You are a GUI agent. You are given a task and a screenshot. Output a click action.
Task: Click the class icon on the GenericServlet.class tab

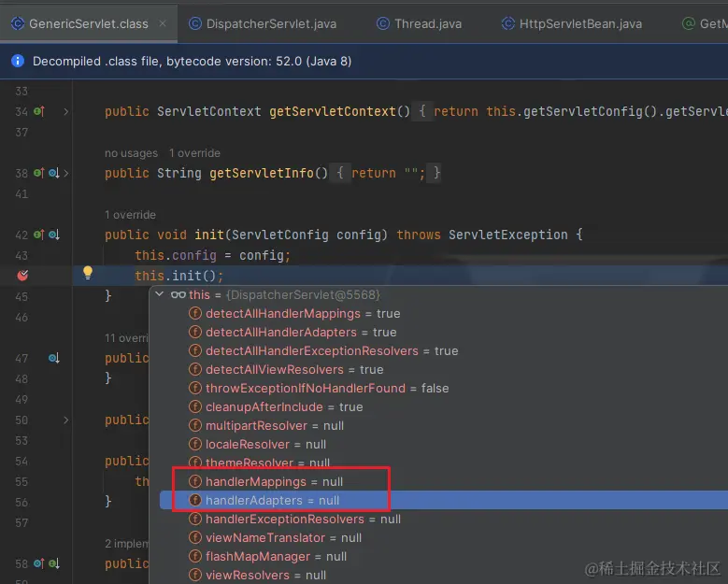[x=17, y=23]
